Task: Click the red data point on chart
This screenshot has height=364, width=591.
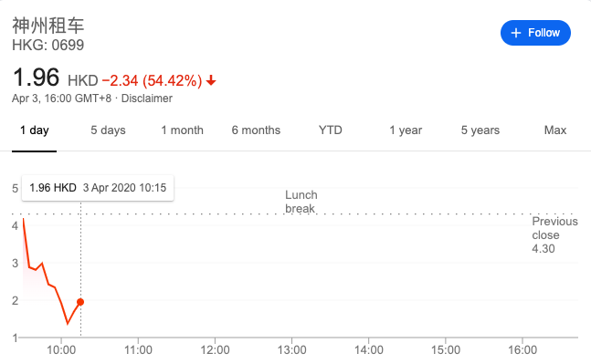Action: point(80,302)
